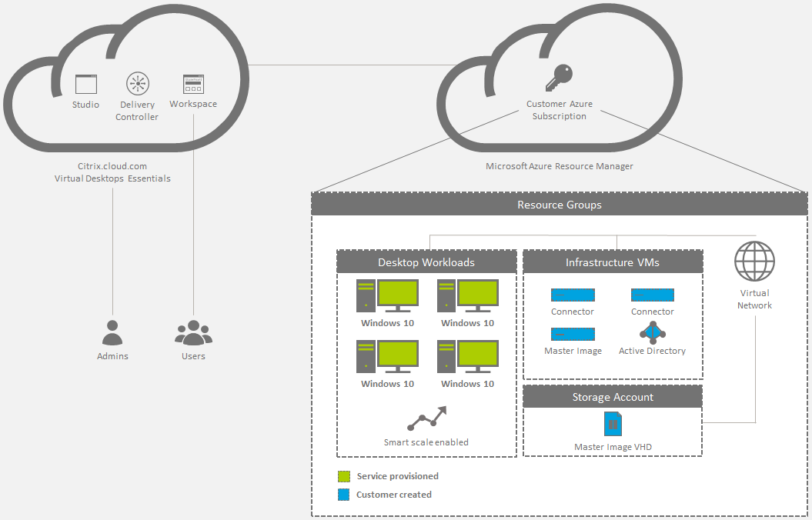Click the blue Customer created legend swatch
This screenshot has height=520, width=812.
[344, 495]
